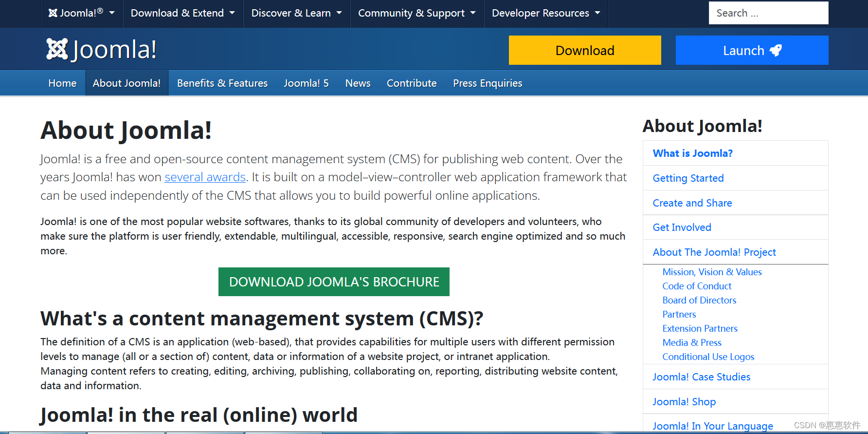Open the Code of Conduct sublink
The image size is (868, 434).
point(697,286)
